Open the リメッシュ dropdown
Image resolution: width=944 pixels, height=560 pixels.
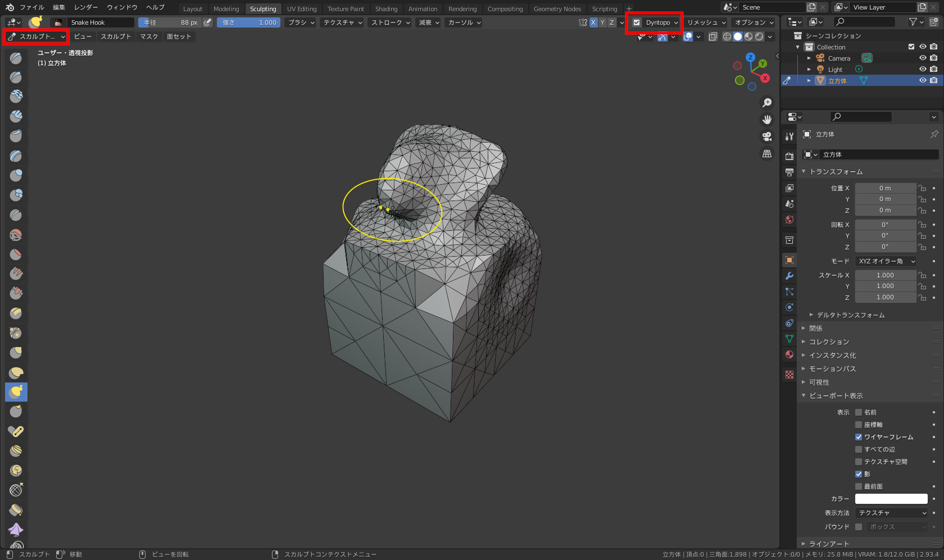click(706, 22)
